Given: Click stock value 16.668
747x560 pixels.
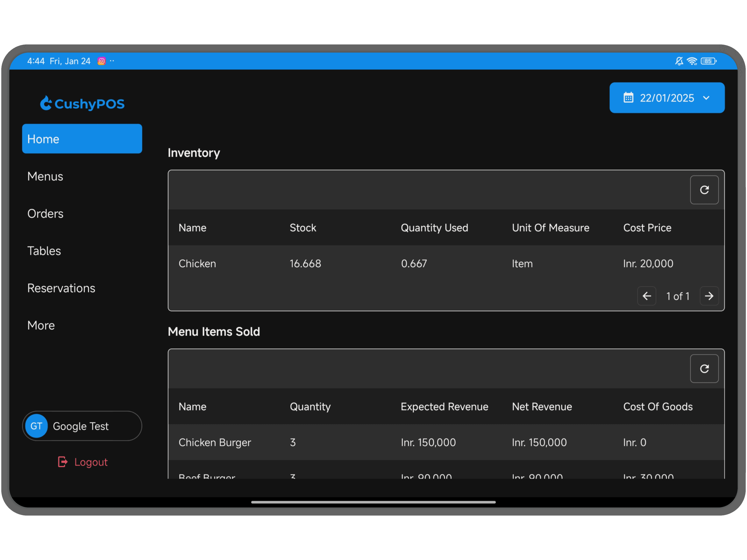Looking at the screenshot, I should pyautogui.click(x=305, y=264).
